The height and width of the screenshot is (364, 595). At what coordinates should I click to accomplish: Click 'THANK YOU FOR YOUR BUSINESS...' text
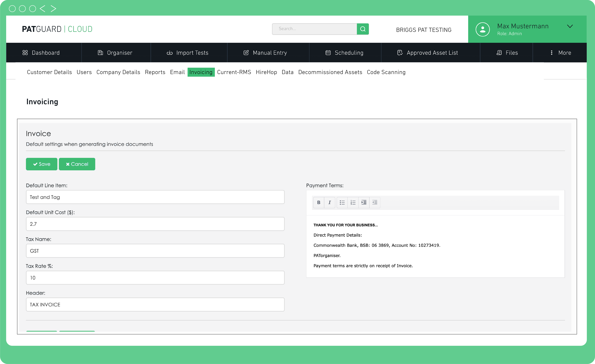pos(346,225)
